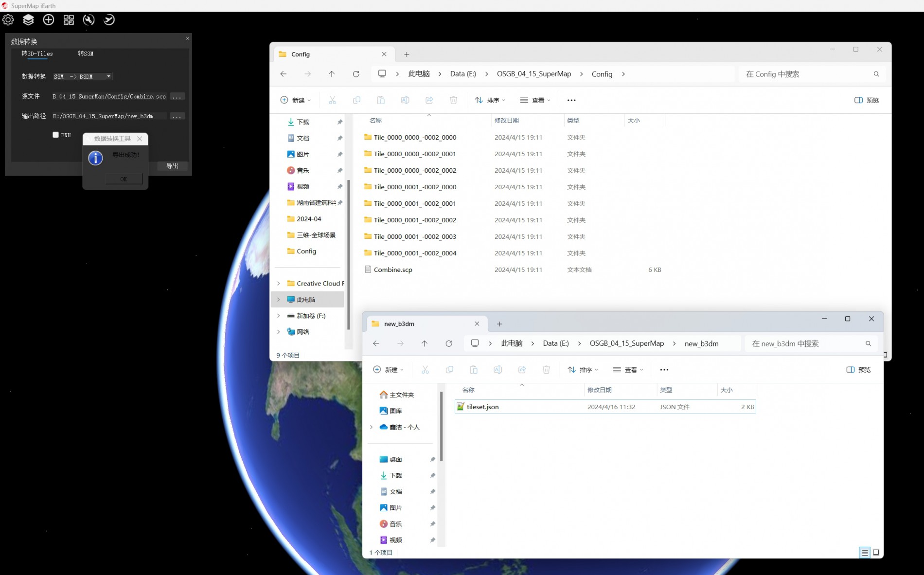The image size is (924, 575).
Task: Open the S3M -> B3DM conversion dropdown
Action: [x=83, y=76]
